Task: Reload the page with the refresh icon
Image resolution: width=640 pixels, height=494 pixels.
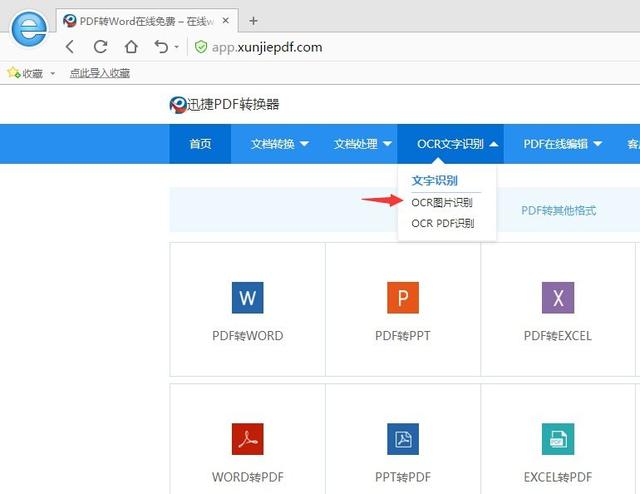Action: tap(100, 47)
